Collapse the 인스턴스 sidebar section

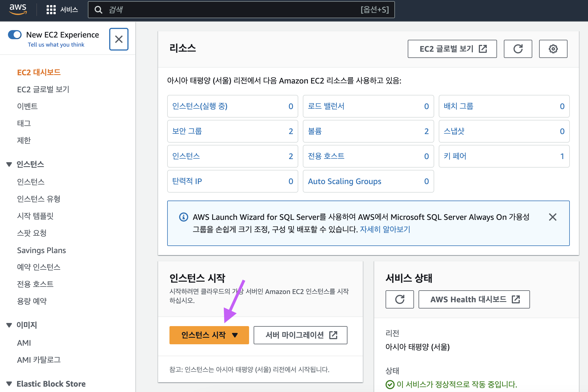coord(9,164)
